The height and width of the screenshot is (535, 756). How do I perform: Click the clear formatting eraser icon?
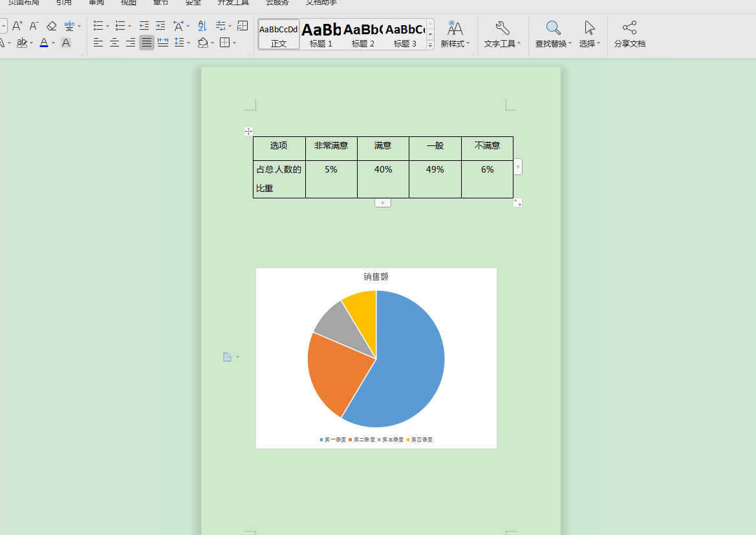51,26
